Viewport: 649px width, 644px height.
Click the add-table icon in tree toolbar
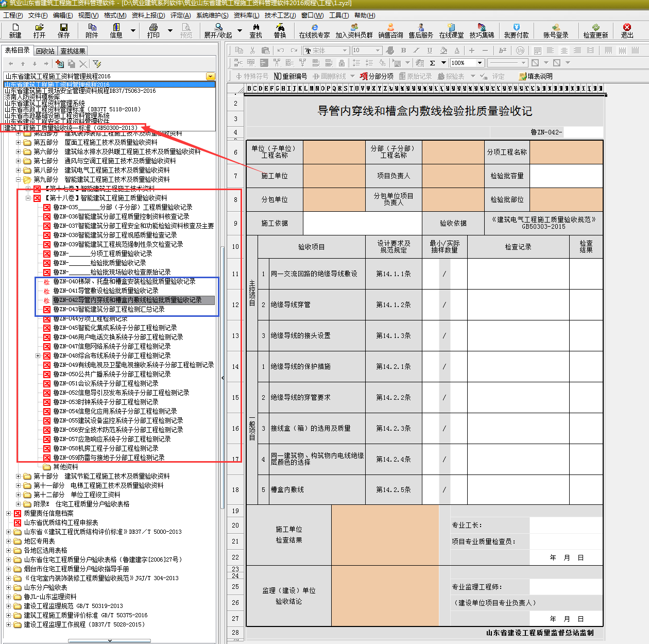tap(60, 64)
